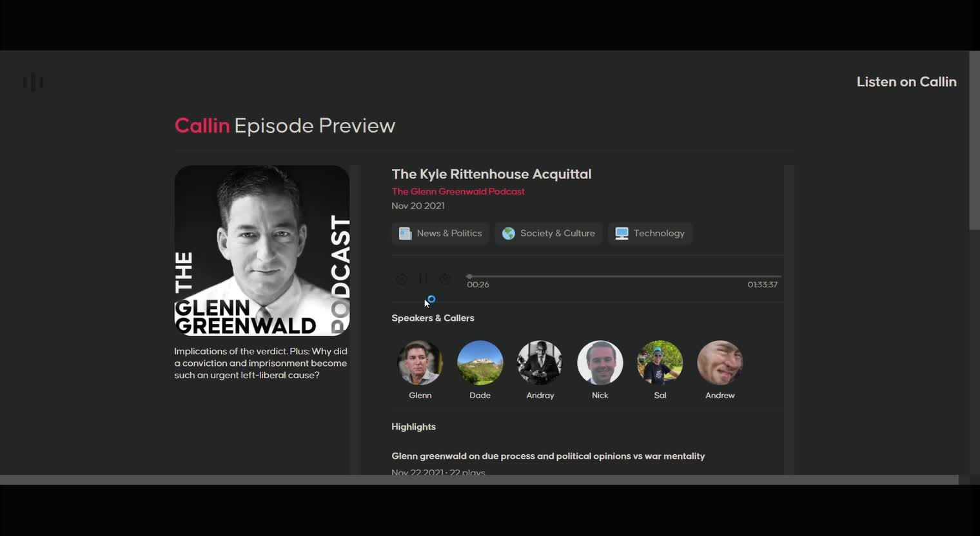
Task: Click the name label Andray
Action: tap(540, 396)
